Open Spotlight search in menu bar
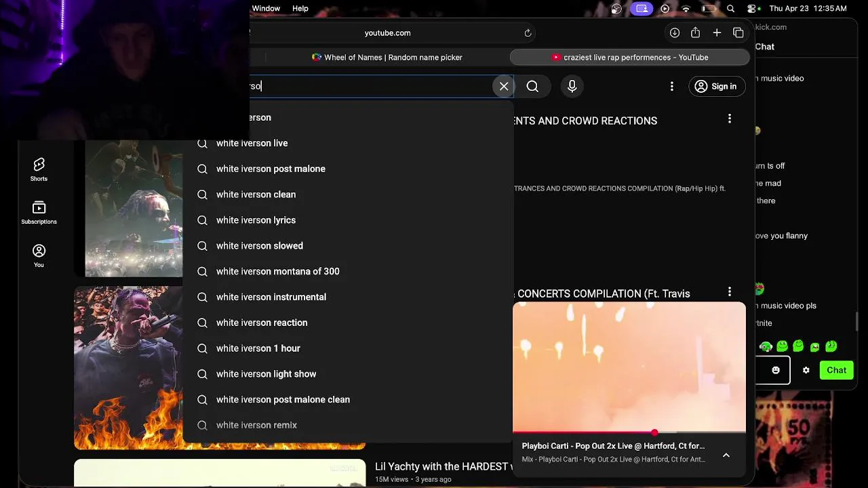868x488 pixels. coord(730,9)
